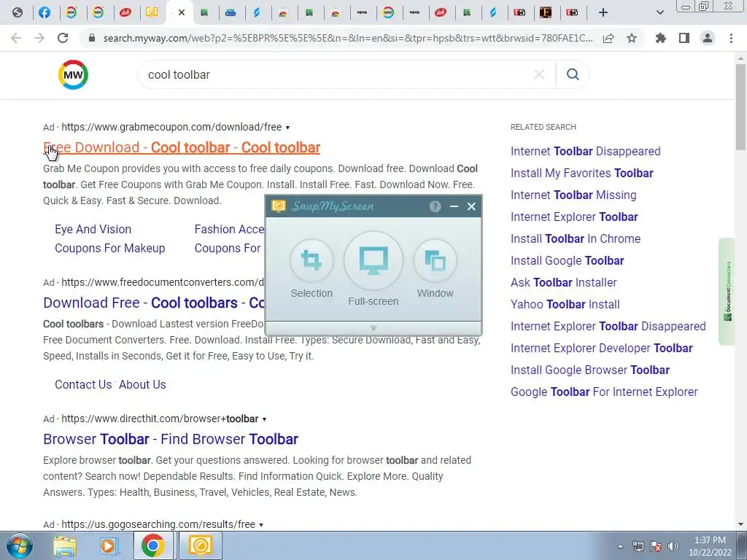747x560 pixels.
Task: Open Google Toolbar For Internet Explorer search
Action: point(604,392)
